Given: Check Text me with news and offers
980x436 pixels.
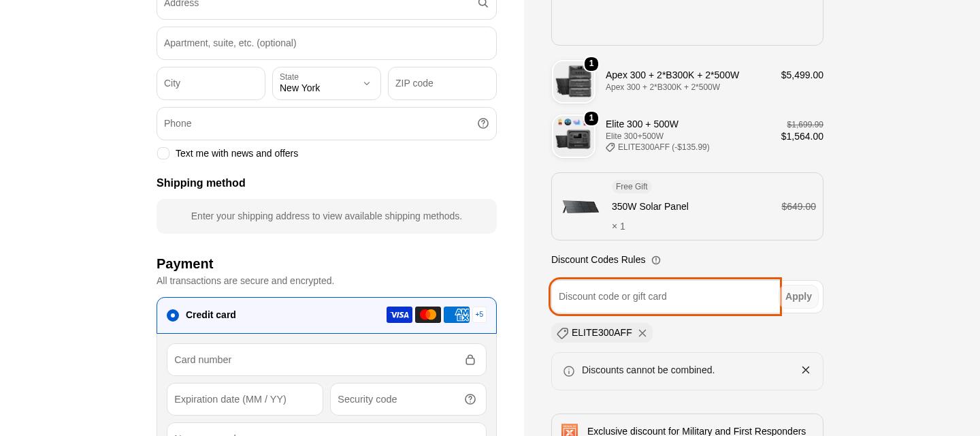Looking at the screenshot, I should pyautogui.click(x=163, y=153).
